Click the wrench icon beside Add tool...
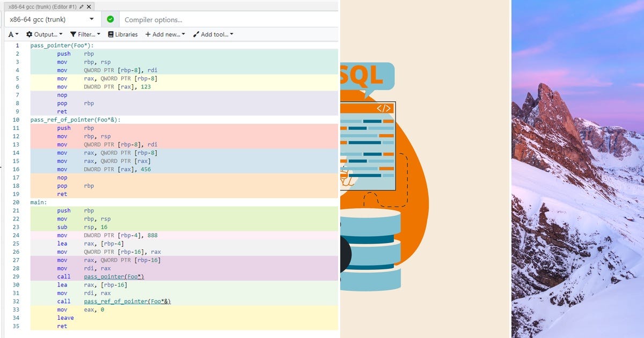 pos(196,34)
